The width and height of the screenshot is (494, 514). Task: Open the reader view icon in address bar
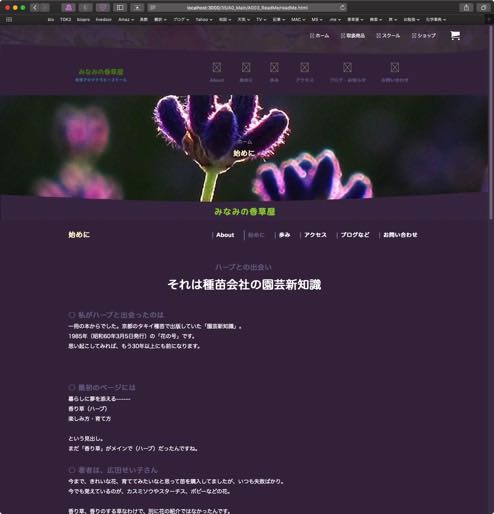point(153,7)
